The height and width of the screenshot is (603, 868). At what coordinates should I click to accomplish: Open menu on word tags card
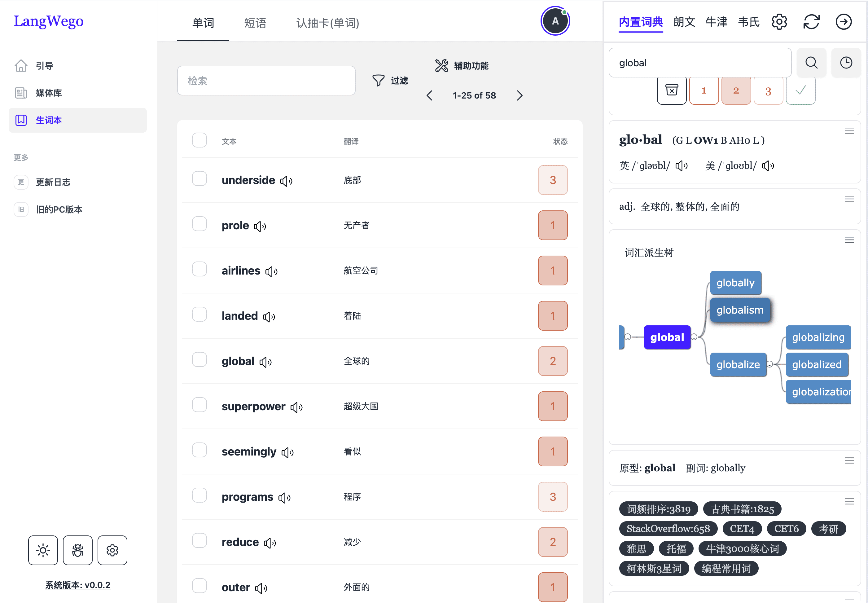(x=849, y=502)
